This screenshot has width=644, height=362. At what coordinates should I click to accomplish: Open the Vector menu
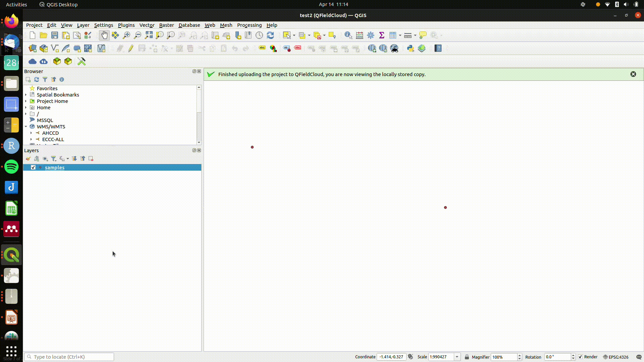click(x=147, y=25)
